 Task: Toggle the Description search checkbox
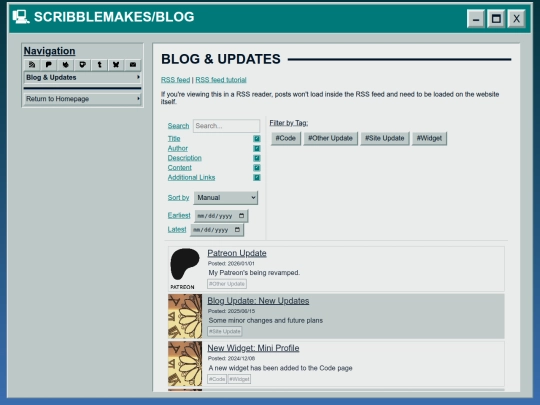tap(257, 158)
